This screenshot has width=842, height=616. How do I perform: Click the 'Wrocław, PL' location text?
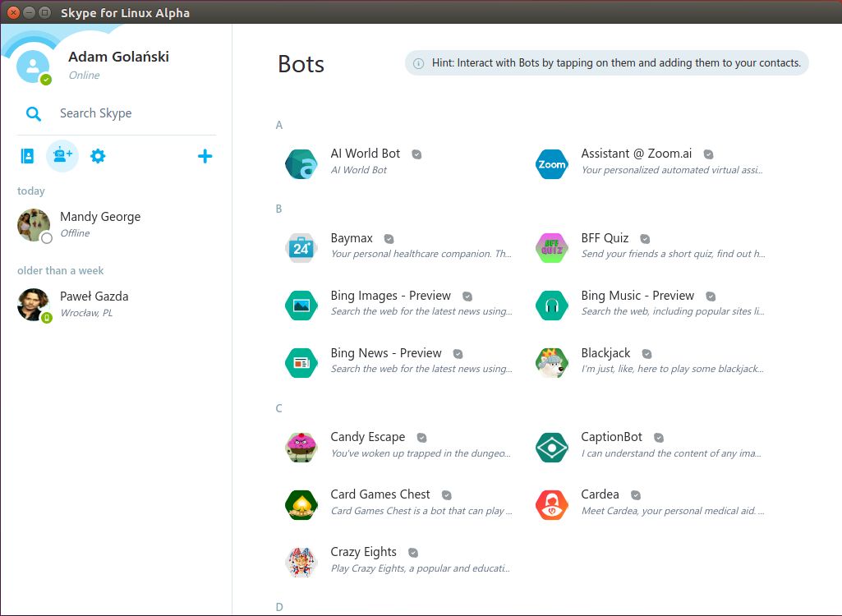[x=86, y=313]
